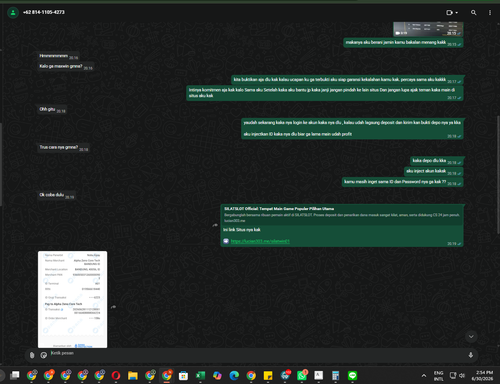Open contact info for +62 814-1105-4273
Image resolution: width=500 pixels, height=384 pixels.
44,12
